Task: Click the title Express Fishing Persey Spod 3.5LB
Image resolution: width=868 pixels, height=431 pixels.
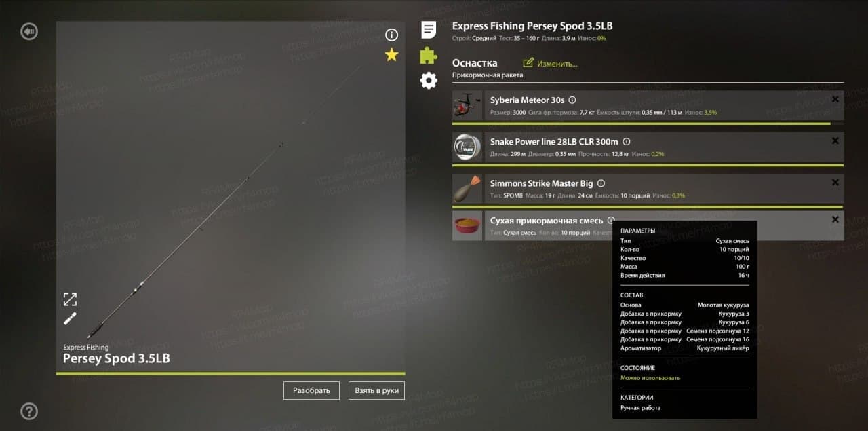Action: coord(532,26)
